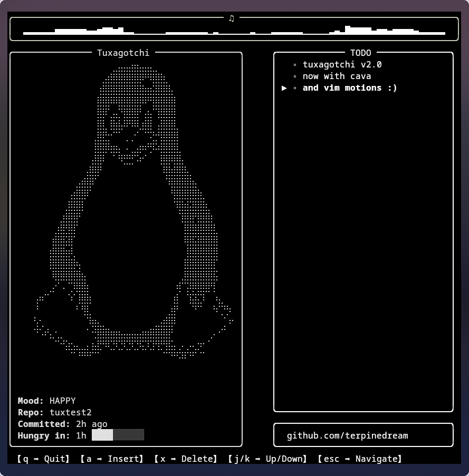Click the Hungry in progress bar
The width and height of the screenshot is (469, 476).
coord(118,435)
